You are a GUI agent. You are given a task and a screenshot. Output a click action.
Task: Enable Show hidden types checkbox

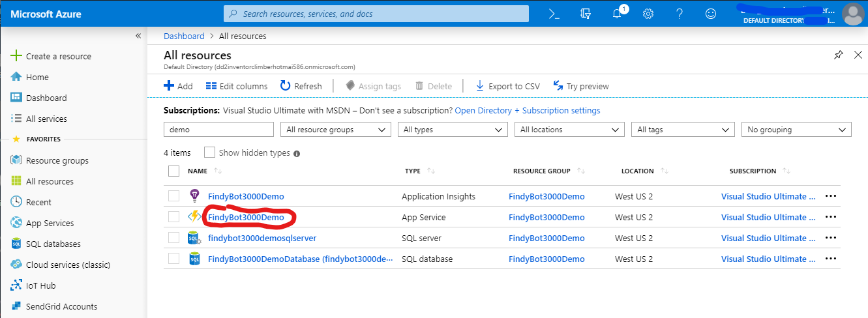pyautogui.click(x=209, y=152)
